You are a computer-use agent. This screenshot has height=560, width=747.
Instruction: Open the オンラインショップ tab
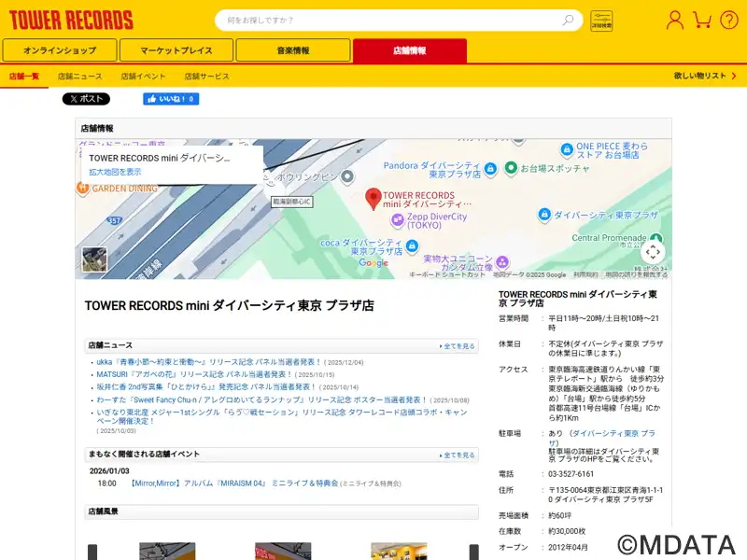coord(60,50)
